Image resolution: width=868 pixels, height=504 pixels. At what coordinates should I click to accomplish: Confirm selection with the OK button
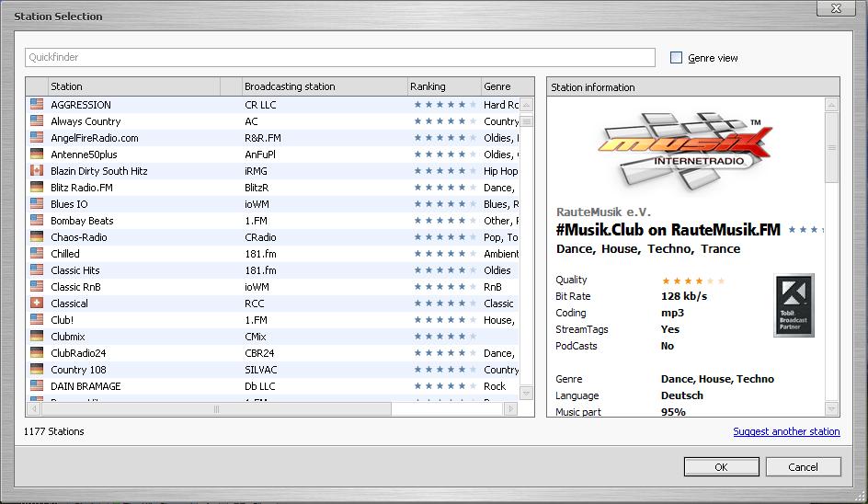tap(721, 467)
